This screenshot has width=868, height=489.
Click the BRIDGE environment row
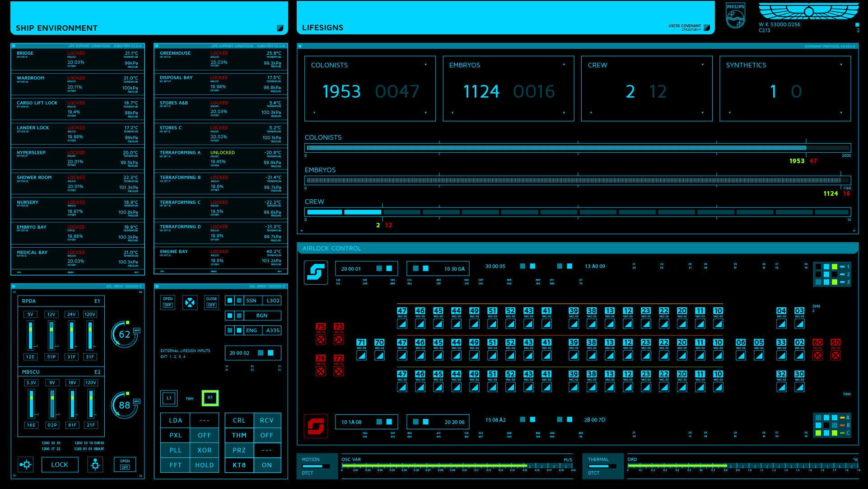click(x=78, y=59)
